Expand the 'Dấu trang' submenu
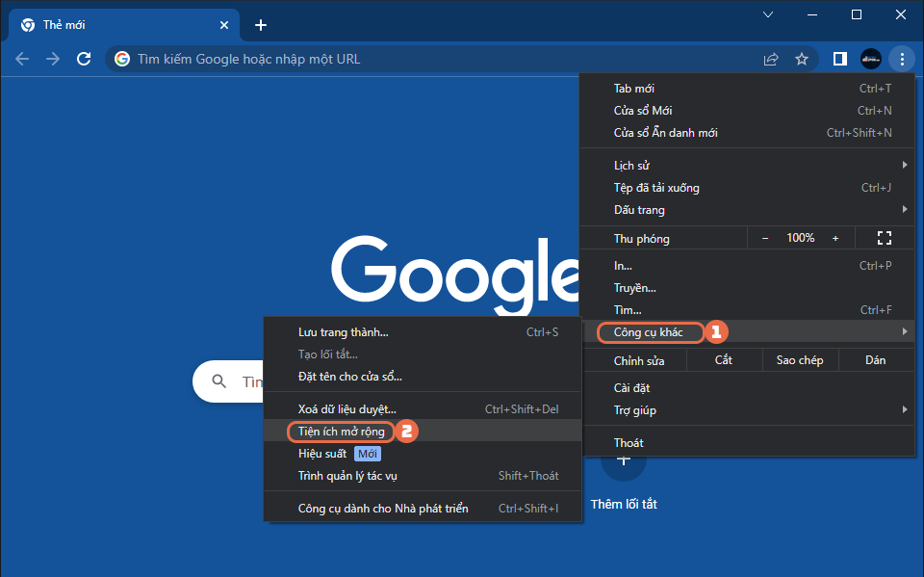 (x=747, y=210)
